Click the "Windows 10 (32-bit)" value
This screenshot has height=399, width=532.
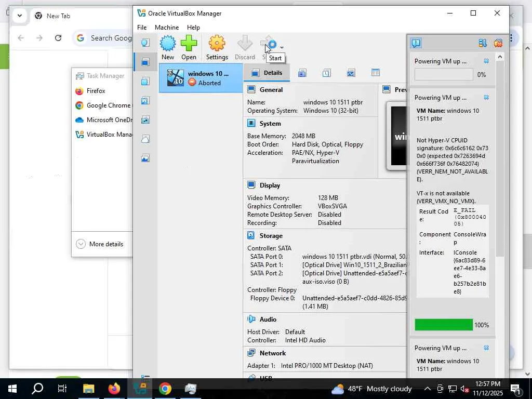(330, 110)
